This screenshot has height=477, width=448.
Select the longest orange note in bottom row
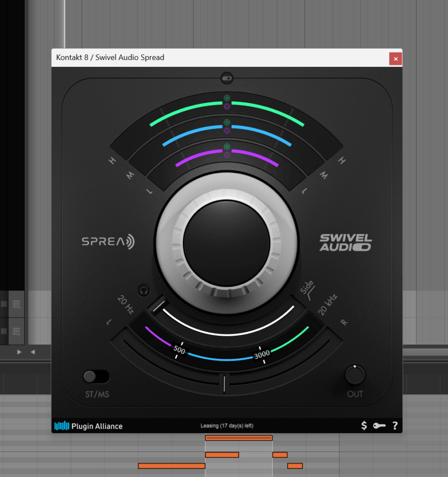pyautogui.click(x=172, y=466)
